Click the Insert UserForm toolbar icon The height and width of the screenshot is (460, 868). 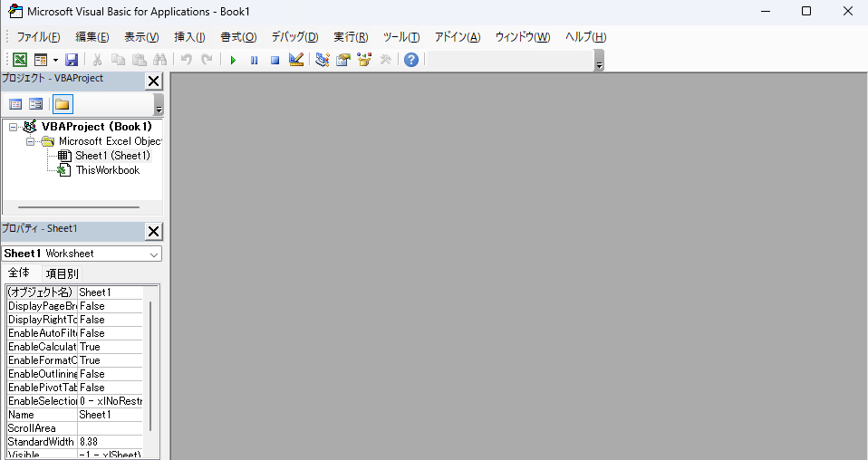pyautogui.click(x=41, y=59)
